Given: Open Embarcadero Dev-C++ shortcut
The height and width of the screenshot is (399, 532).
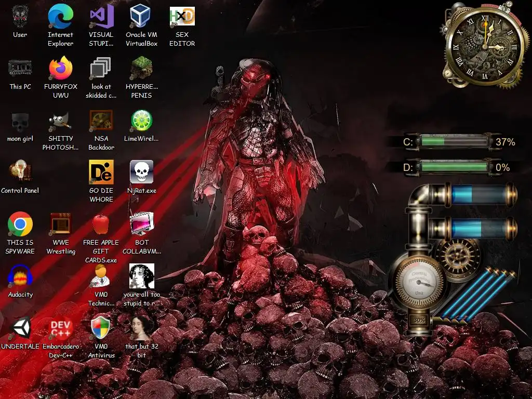Looking at the screenshot, I should (x=60, y=338).
